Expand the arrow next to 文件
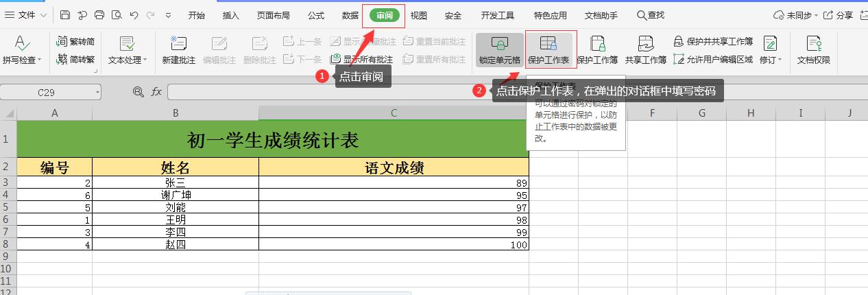 click(x=45, y=15)
